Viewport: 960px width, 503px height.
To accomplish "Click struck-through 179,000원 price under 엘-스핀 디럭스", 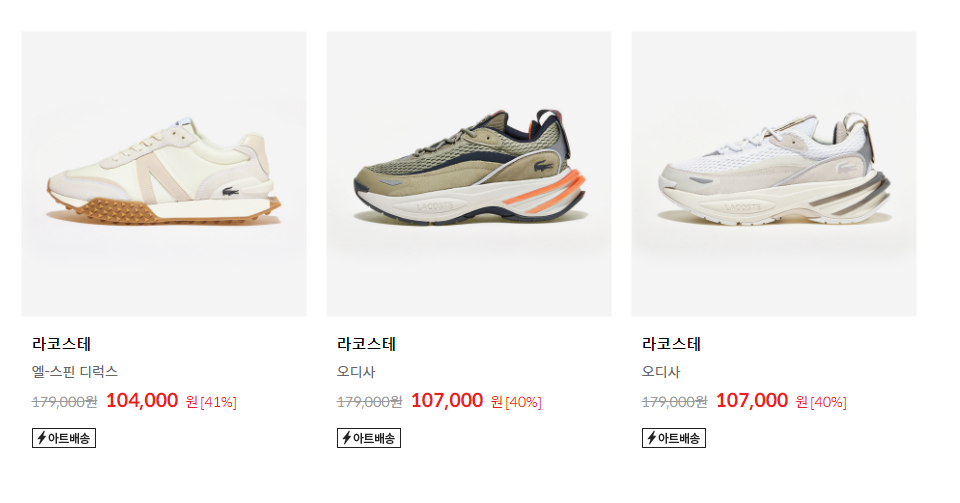I will coord(64,402).
